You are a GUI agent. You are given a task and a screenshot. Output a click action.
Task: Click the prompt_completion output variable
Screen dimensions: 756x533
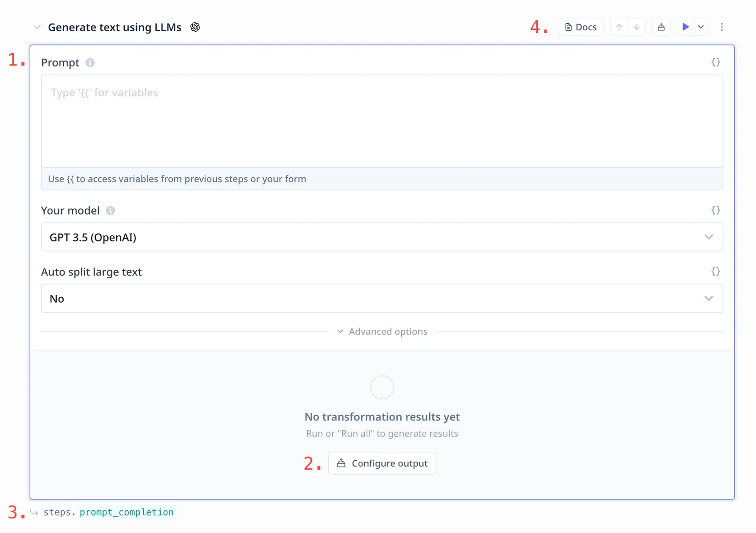[127, 512]
